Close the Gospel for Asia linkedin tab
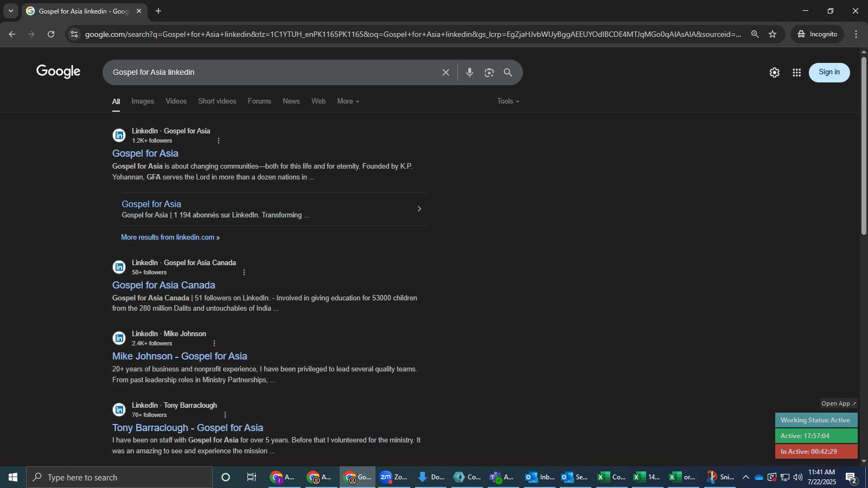 (x=139, y=11)
